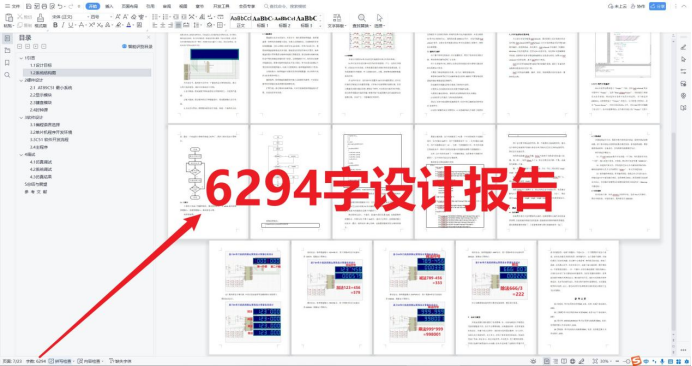Screen dimensions: 692x366
Task: Toggle underline formatting
Action: pyautogui.click(x=70, y=25)
